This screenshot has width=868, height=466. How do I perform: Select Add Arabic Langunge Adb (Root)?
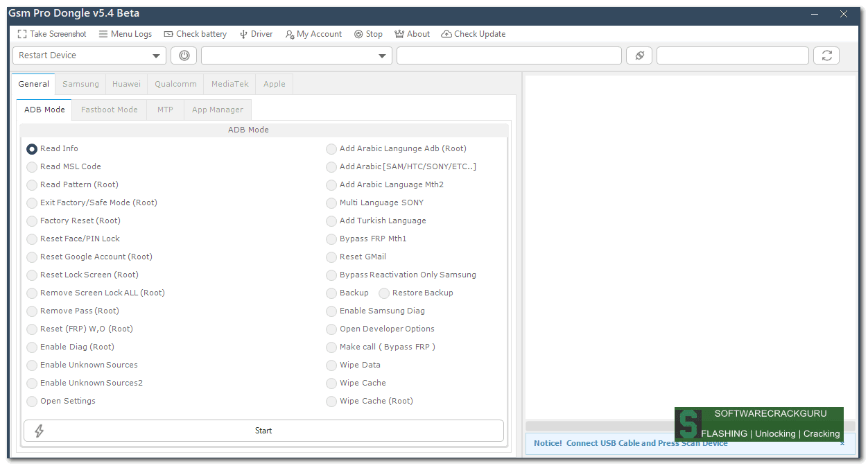(396, 148)
